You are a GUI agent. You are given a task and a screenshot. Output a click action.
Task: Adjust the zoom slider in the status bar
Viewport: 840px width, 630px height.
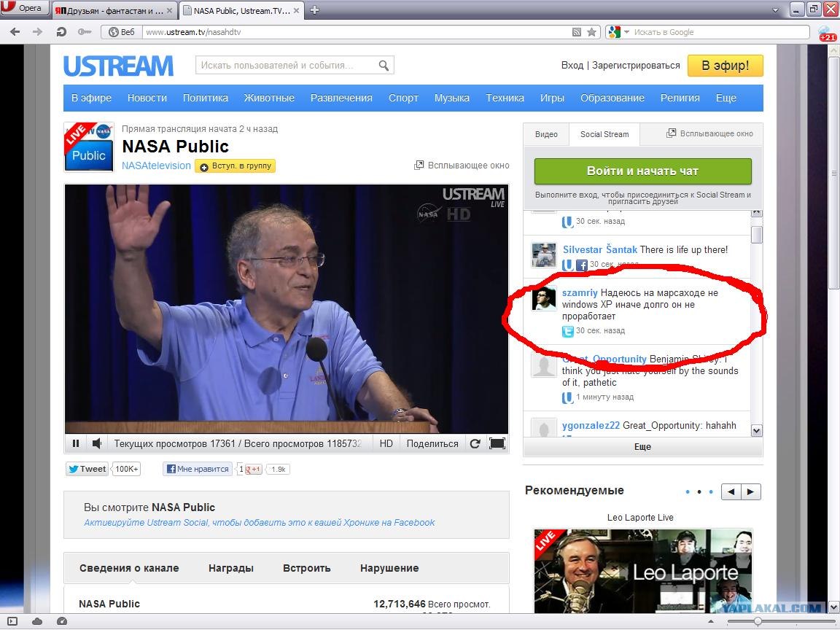[757, 621]
